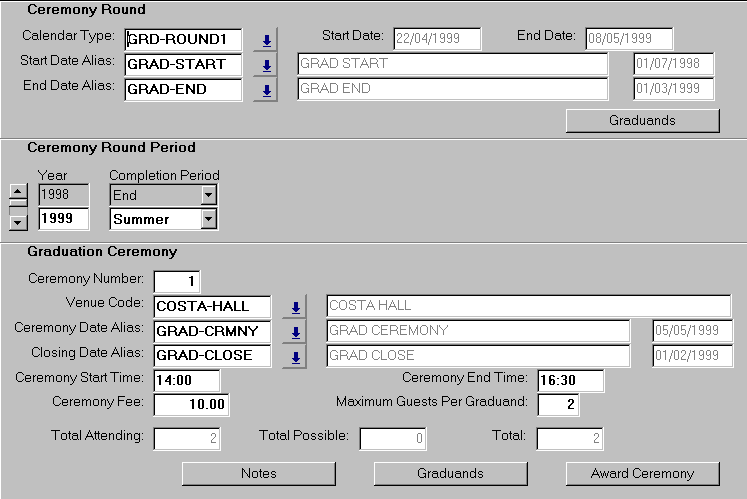Click the Graduands button in Ceremony Round
Screen dimensions: 747x499
coord(642,121)
